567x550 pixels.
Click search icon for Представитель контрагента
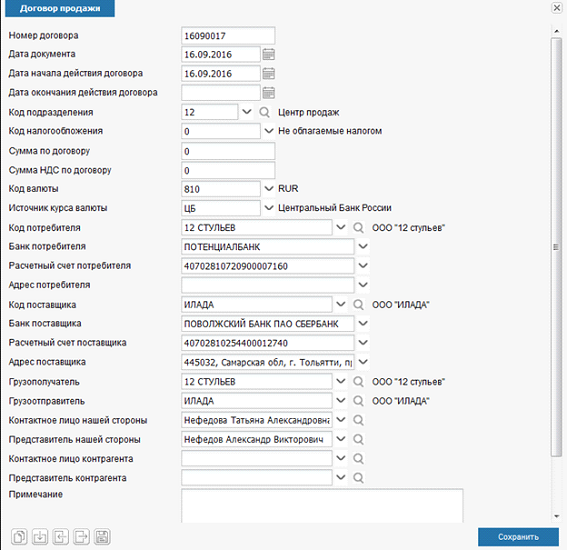click(x=358, y=478)
